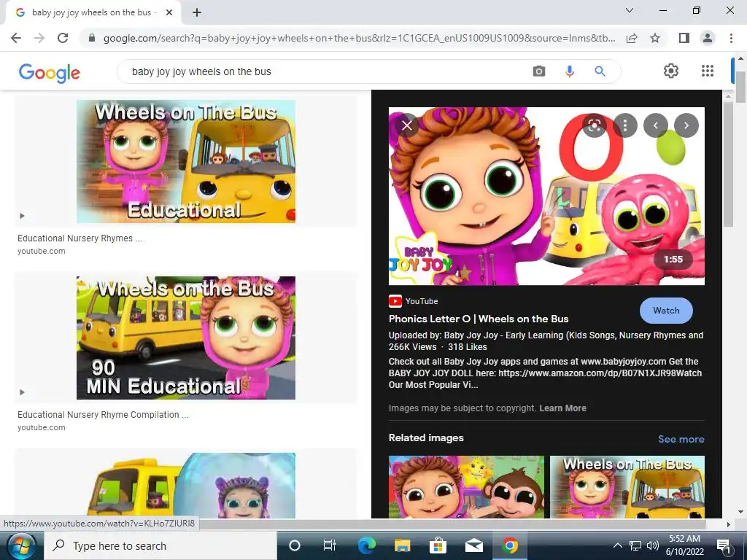747x560 pixels.
Task: Click into the Google search box
Action: click(x=324, y=71)
